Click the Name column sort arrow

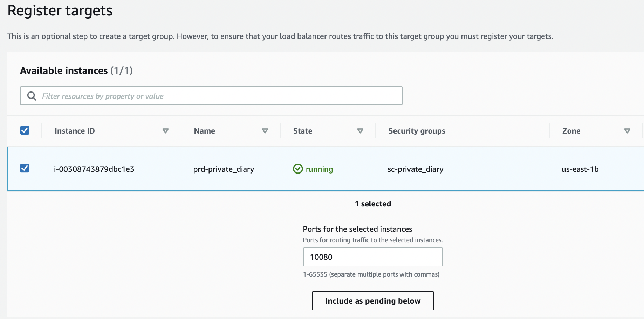click(x=265, y=131)
